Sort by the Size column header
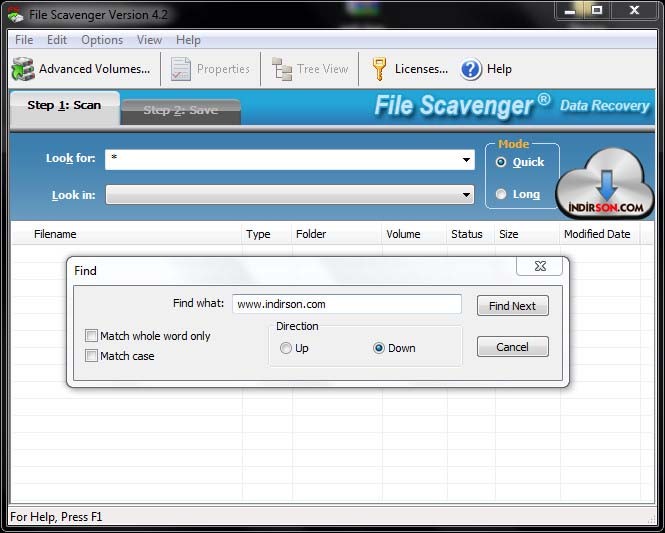This screenshot has height=533, width=665. coord(528,234)
